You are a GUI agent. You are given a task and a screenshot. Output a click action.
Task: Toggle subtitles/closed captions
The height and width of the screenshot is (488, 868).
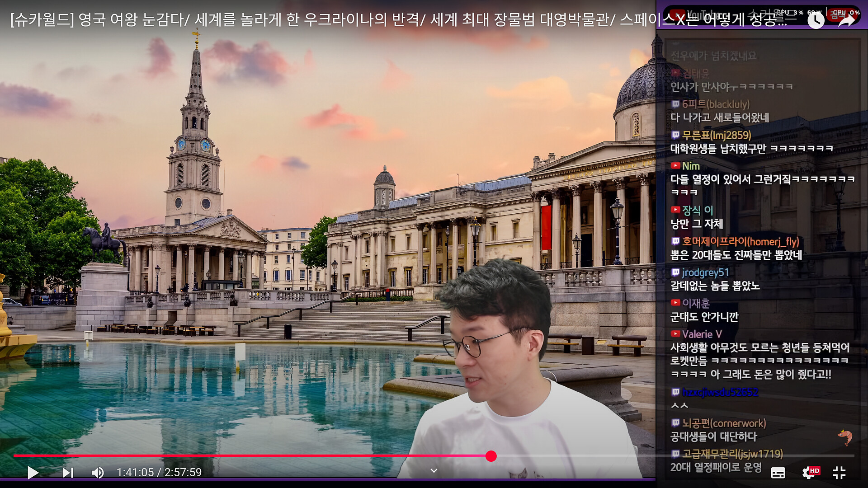click(778, 473)
